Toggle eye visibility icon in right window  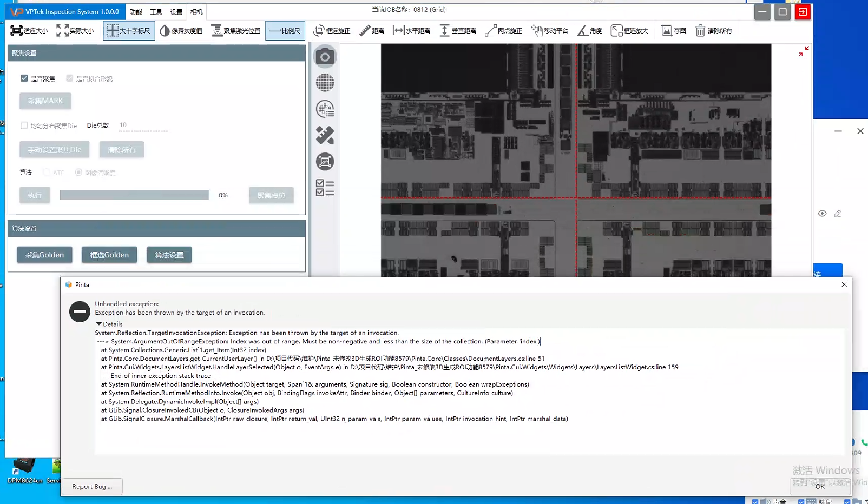[822, 214]
